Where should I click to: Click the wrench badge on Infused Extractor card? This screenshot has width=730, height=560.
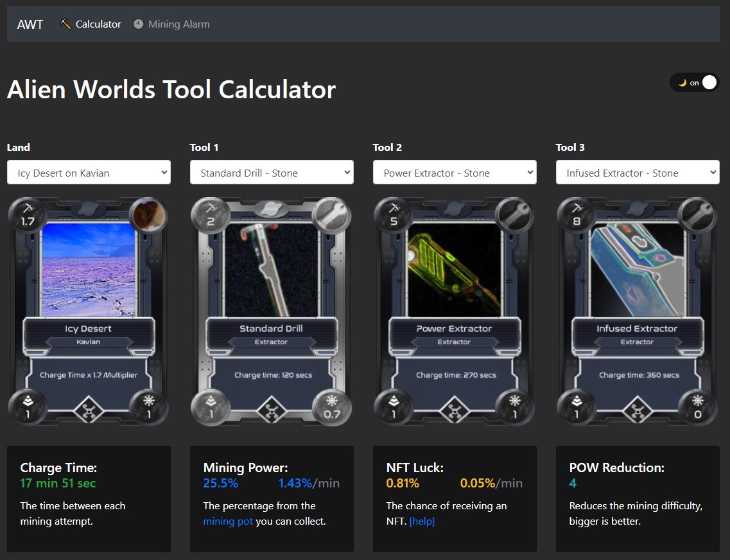(697, 216)
